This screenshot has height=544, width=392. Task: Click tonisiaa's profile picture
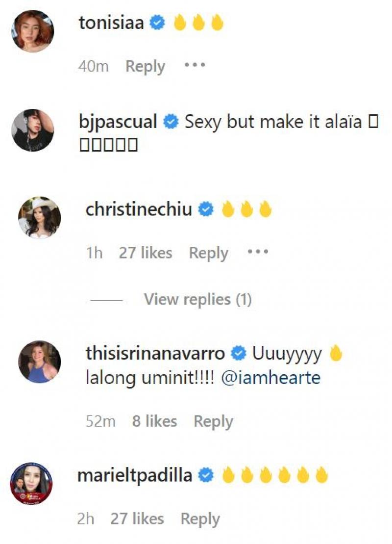click(x=32, y=30)
